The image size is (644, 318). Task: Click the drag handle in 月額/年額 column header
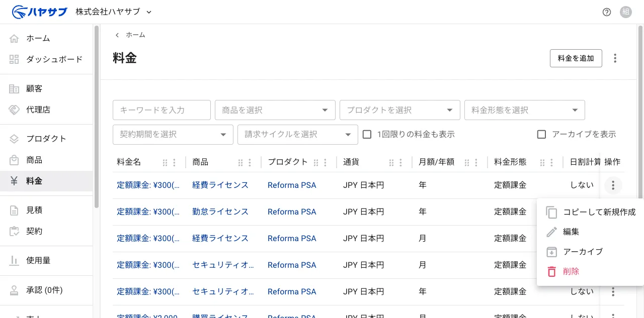(467, 163)
